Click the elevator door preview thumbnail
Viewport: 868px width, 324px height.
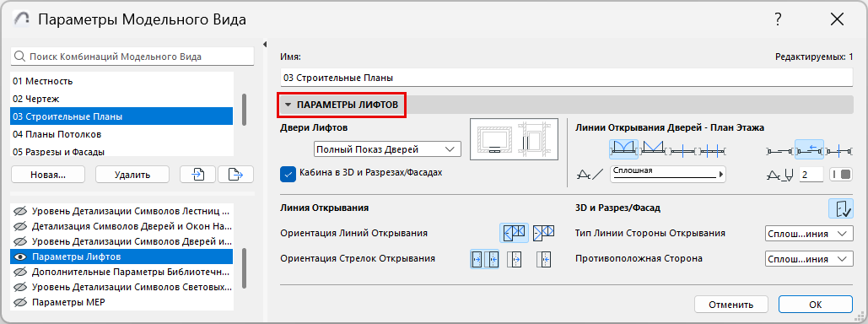pyautogui.click(x=515, y=139)
